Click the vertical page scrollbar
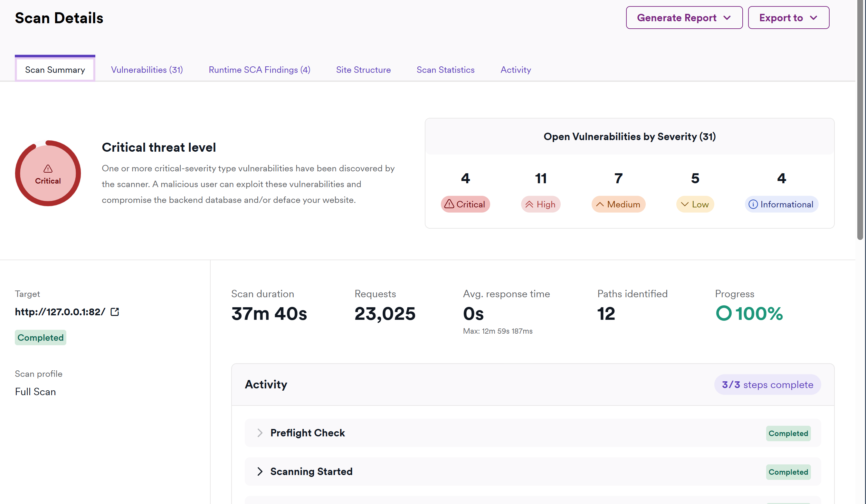 (860, 120)
